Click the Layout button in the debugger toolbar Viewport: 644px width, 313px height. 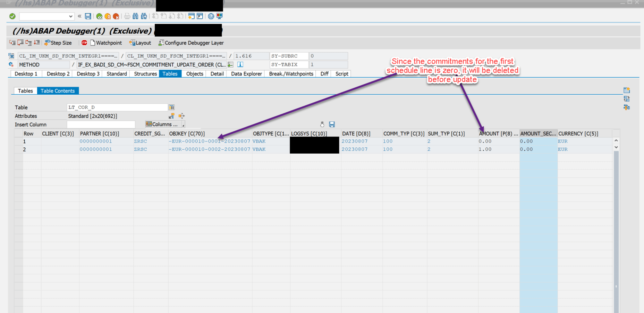tap(140, 43)
